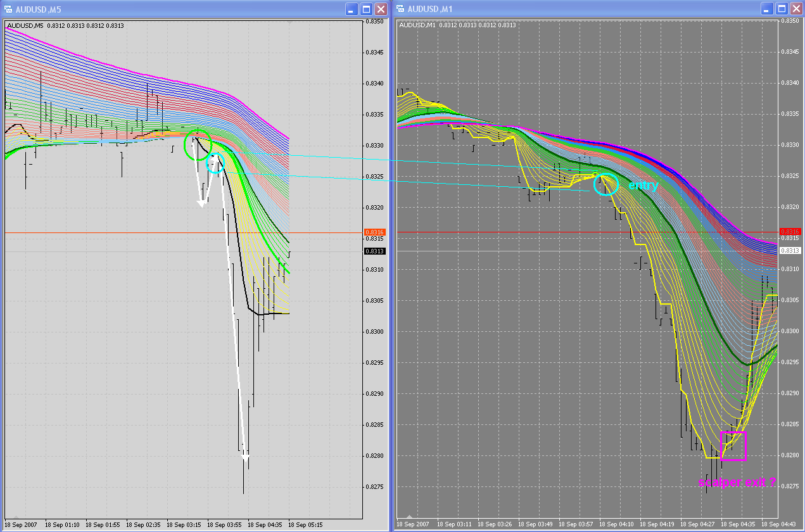Click '18 Sep 2007' on the M5 time axis
The width and height of the screenshot is (805, 532).
(x=21, y=525)
